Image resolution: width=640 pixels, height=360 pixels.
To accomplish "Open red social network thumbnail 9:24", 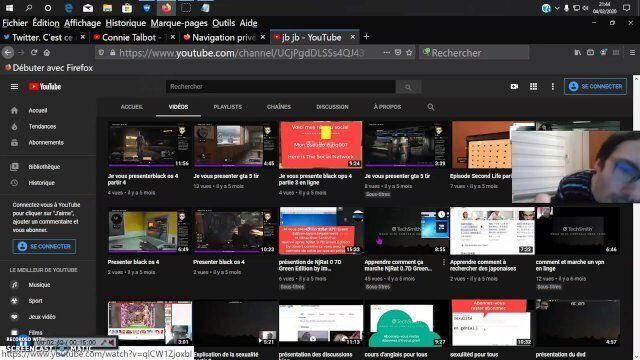I will (x=320, y=145).
